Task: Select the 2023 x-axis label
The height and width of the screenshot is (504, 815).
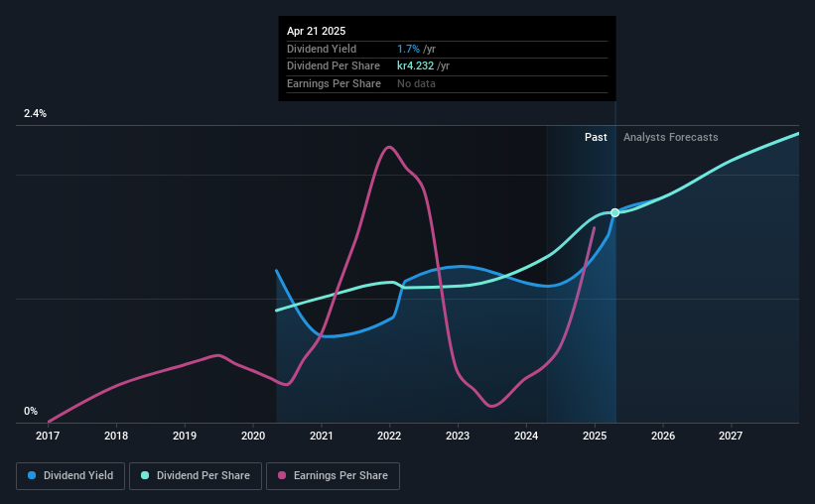Action: pos(458,436)
